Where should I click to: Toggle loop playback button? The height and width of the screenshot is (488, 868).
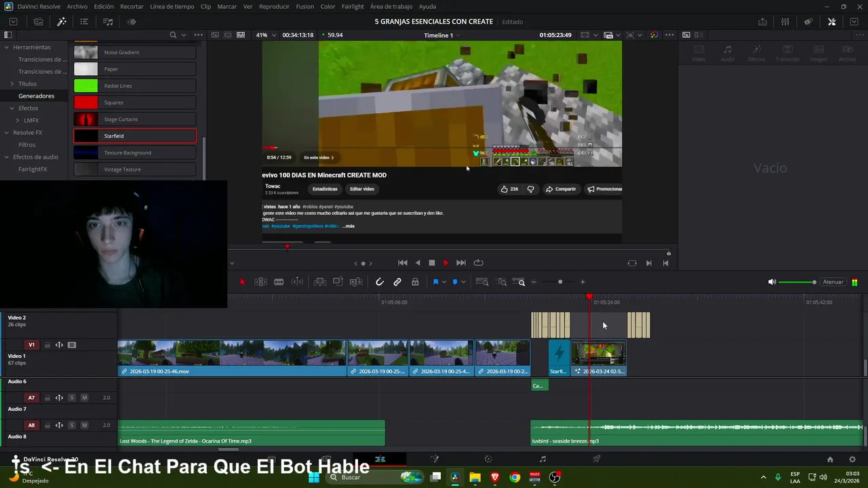point(478,263)
